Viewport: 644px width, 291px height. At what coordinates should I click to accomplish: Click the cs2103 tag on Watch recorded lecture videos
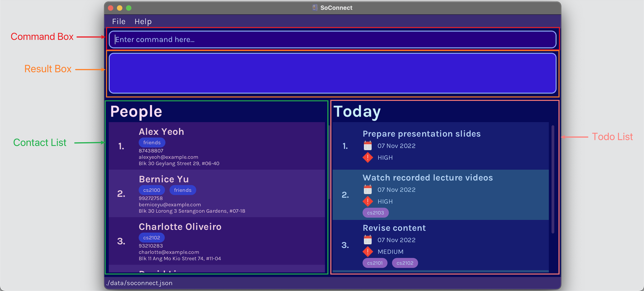(x=375, y=213)
